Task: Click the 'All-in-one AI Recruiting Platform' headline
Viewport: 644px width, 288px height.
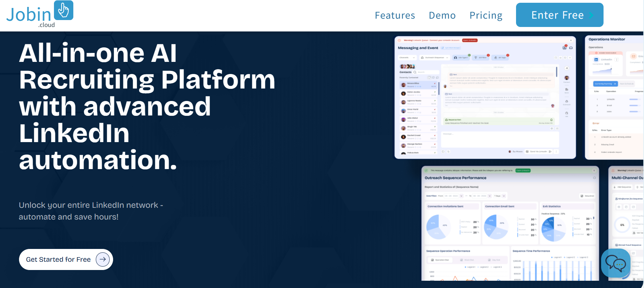Action: (147, 106)
